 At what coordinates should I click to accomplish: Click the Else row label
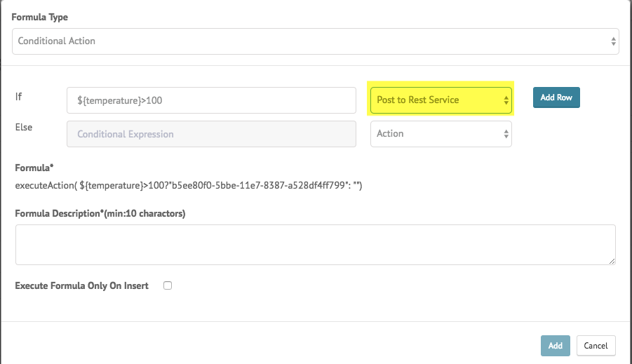[x=24, y=128]
